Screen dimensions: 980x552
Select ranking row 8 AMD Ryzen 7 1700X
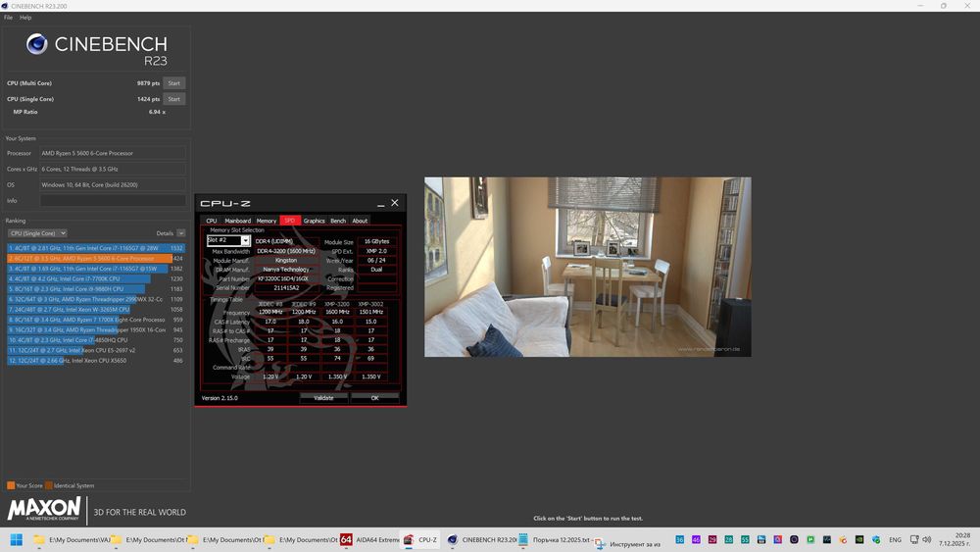(96, 320)
